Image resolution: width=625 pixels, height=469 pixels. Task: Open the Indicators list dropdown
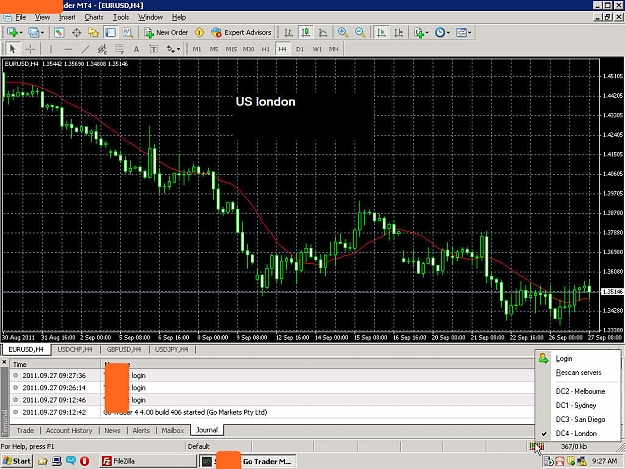[x=421, y=32]
